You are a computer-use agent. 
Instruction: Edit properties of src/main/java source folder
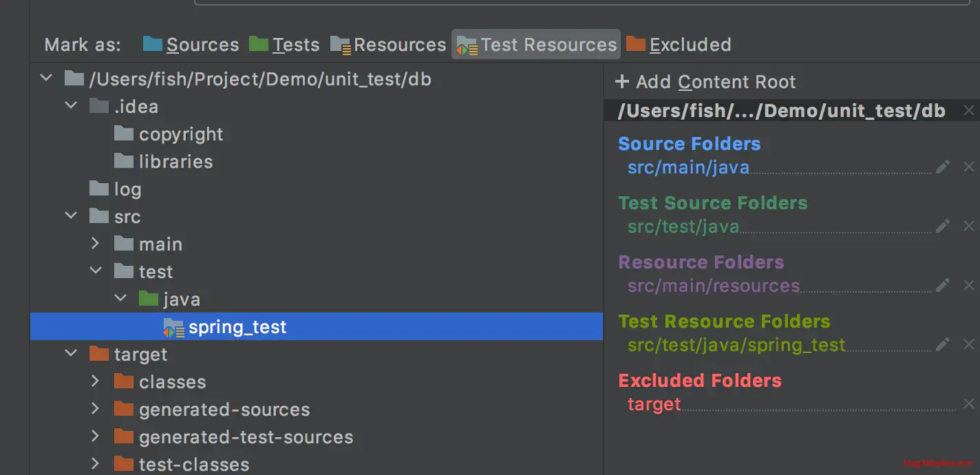tap(943, 167)
